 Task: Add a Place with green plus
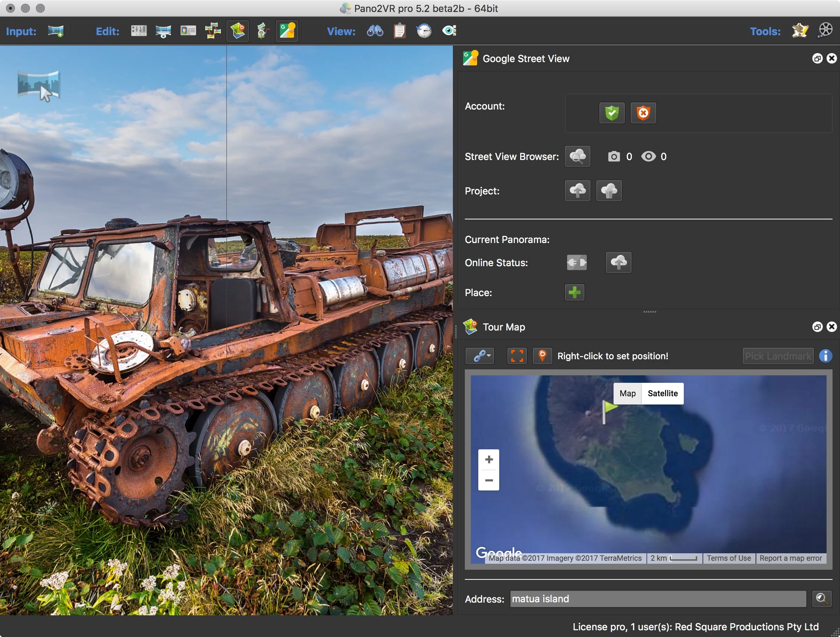point(574,292)
